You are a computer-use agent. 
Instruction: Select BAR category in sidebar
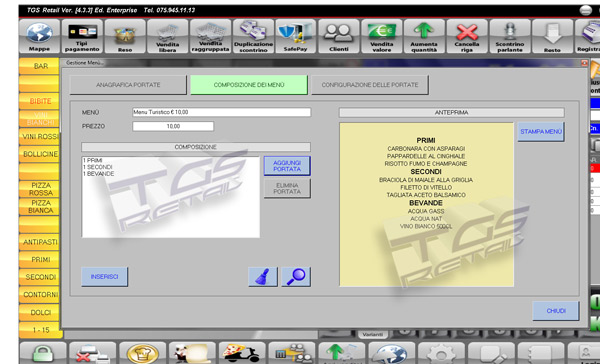click(39, 66)
